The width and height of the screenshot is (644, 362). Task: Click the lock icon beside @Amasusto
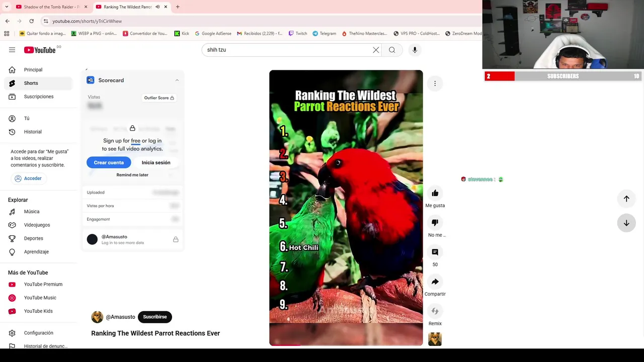click(x=176, y=239)
